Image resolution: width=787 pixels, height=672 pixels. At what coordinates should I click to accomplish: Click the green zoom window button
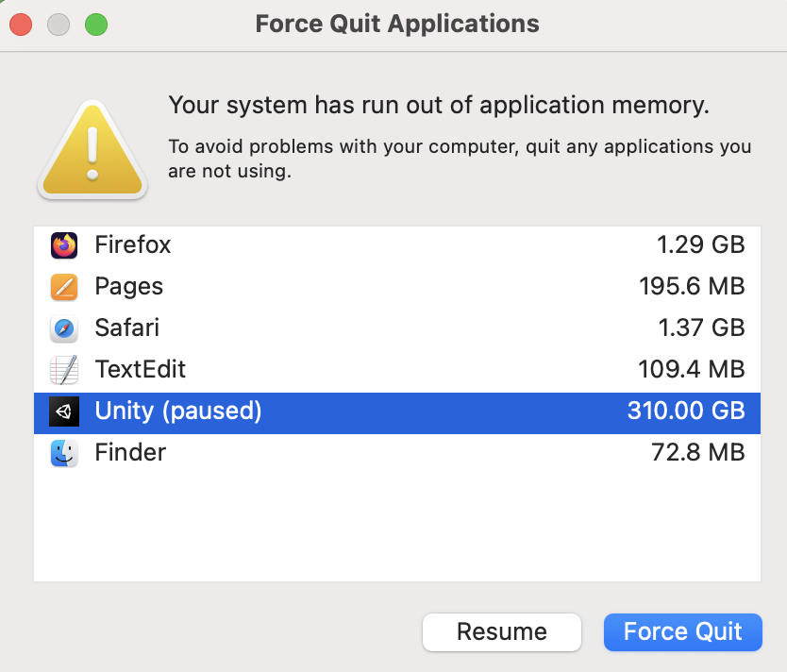(x=96, y=25)
